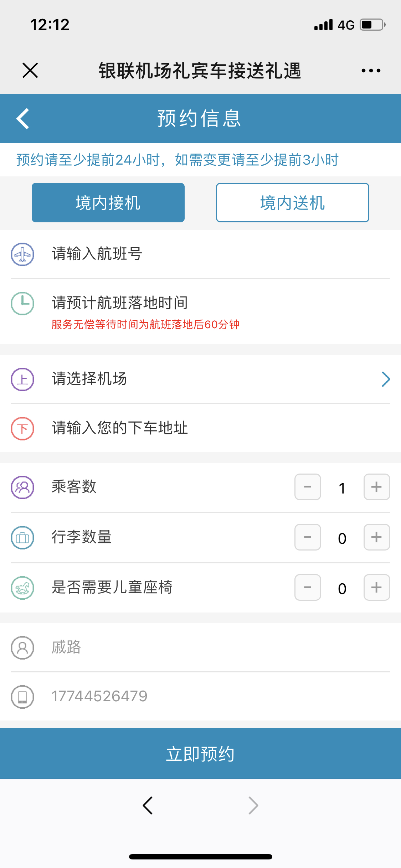Tap the passengers group icon
Image resolution: width=401 pixels, height=868 pixels.
click(22, 487)
